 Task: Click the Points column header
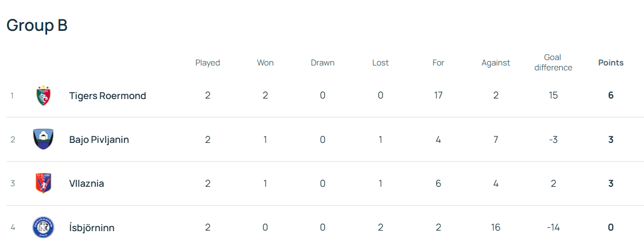point(610,63)
